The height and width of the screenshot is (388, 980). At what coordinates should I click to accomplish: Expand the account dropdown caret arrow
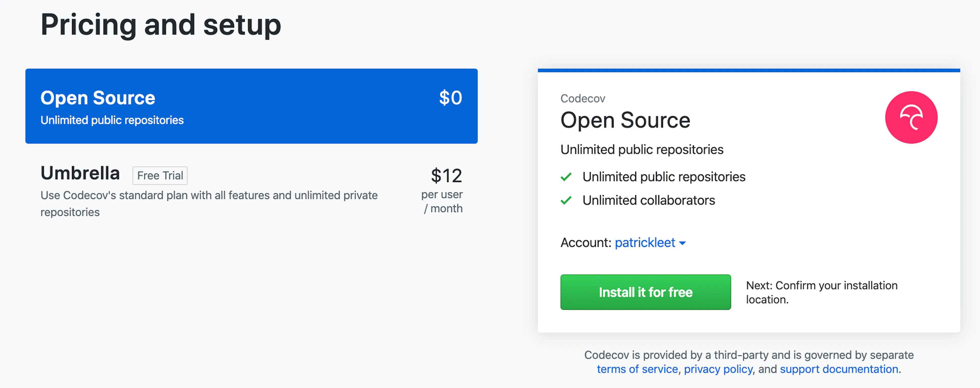click(682, 243)
